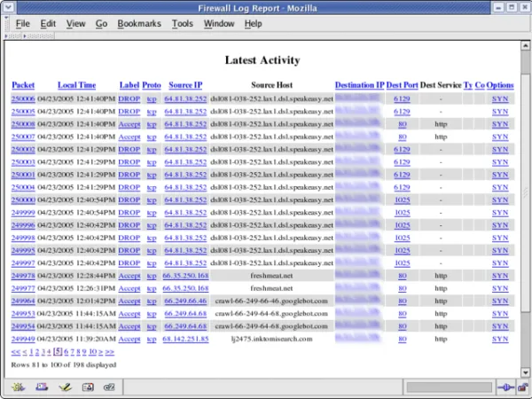Screen dimensions: 532x399
Task: Go to page 6 of results
Action: pyautogui.click(x=66, y=352)
